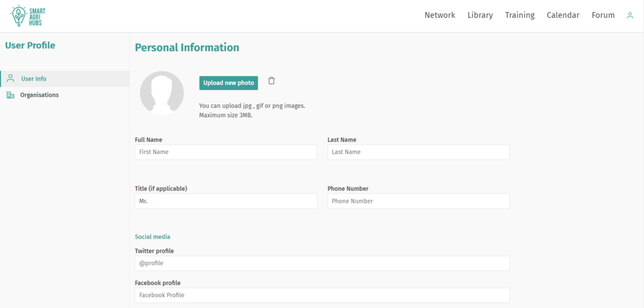
Task: Click the Smart Agri Hubs logo
Action: coord(28,16)
